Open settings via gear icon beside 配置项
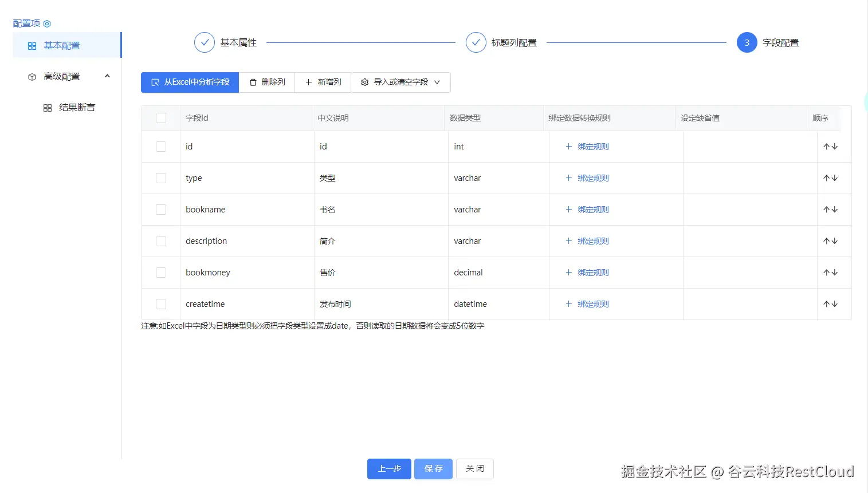Image resolution: width=868 pixels, height=493 pixels. click(46, 23)
